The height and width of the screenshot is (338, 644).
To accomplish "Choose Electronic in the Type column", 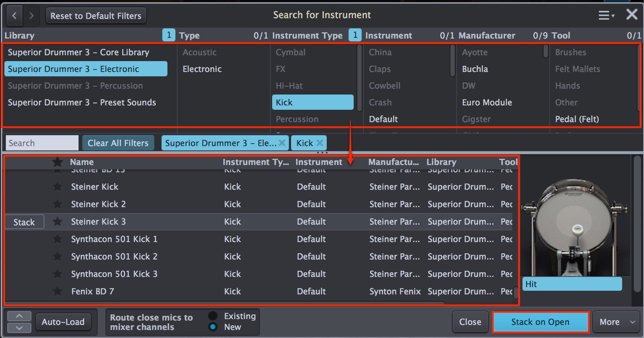I will [x=202, y=69].
